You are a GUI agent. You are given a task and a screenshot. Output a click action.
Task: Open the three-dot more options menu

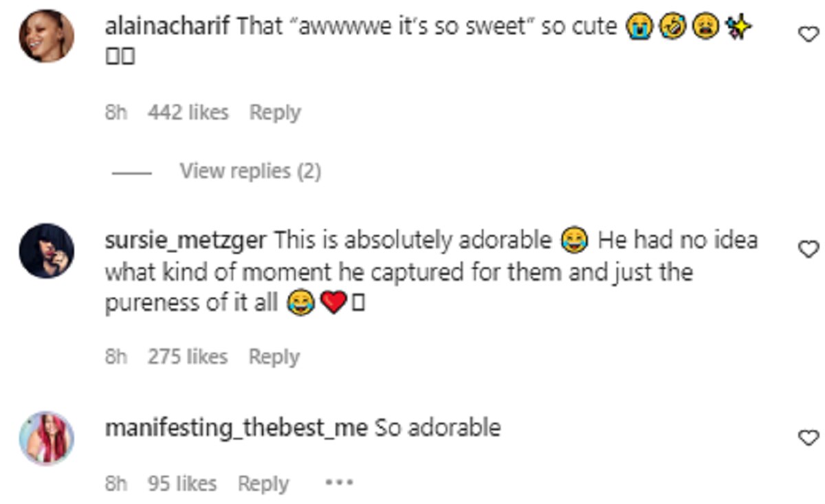coord(339,483)
